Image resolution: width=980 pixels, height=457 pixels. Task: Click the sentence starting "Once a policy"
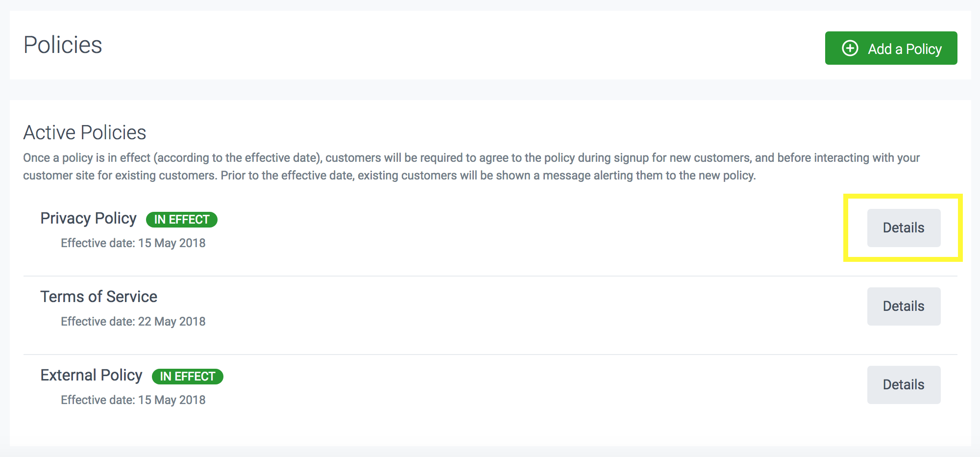point(294,158)
